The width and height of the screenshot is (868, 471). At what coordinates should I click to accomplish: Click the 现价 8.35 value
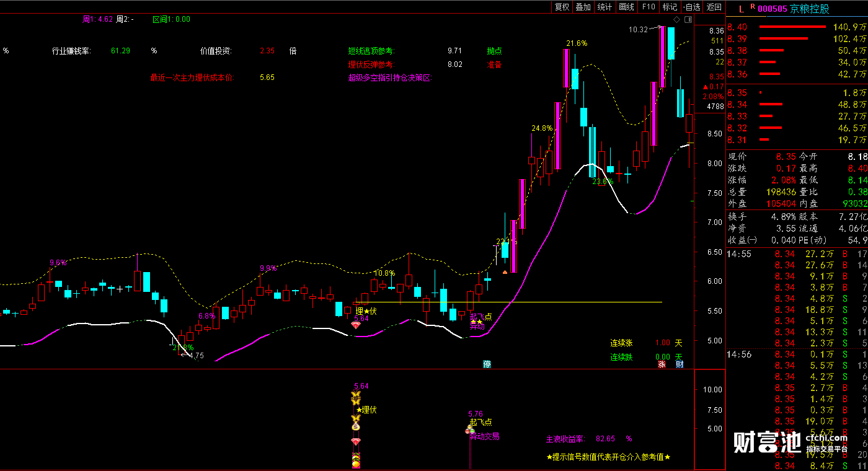(x=785, y=157)
